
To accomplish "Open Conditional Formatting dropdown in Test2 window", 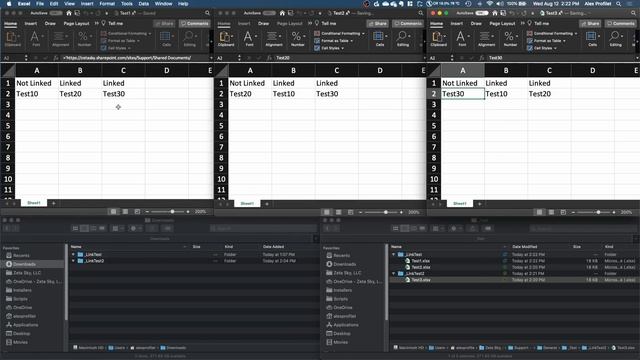I will click(340, 33).
